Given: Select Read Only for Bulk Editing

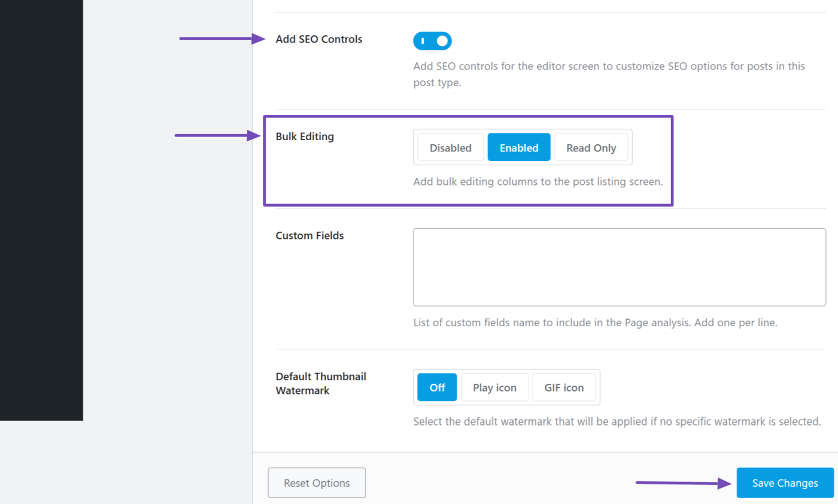Looking at the screenshot, I should click(x=591, y=147).
